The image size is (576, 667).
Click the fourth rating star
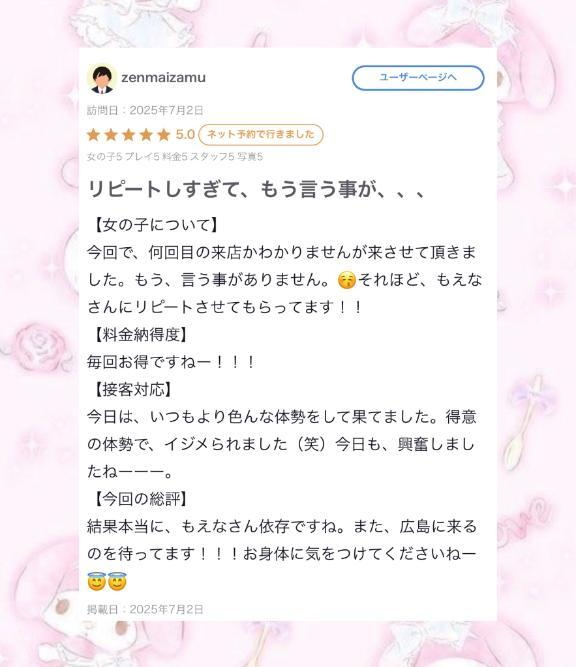146,135
